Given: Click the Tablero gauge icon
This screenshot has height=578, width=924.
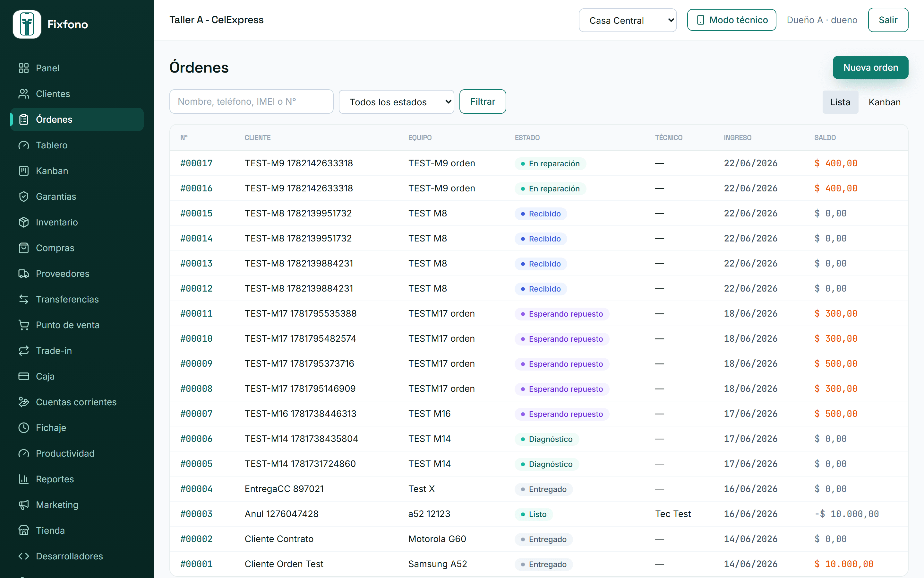Looking at the screenshot, I should 24,145.
